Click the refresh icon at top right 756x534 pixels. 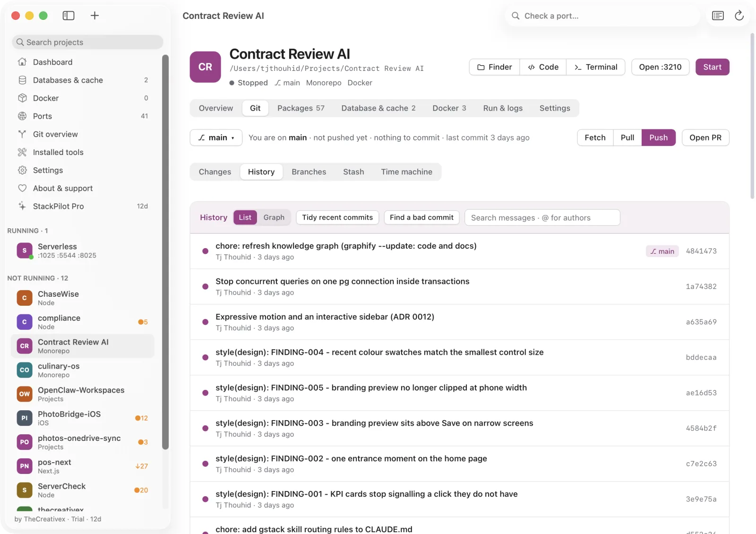[739, 16]
